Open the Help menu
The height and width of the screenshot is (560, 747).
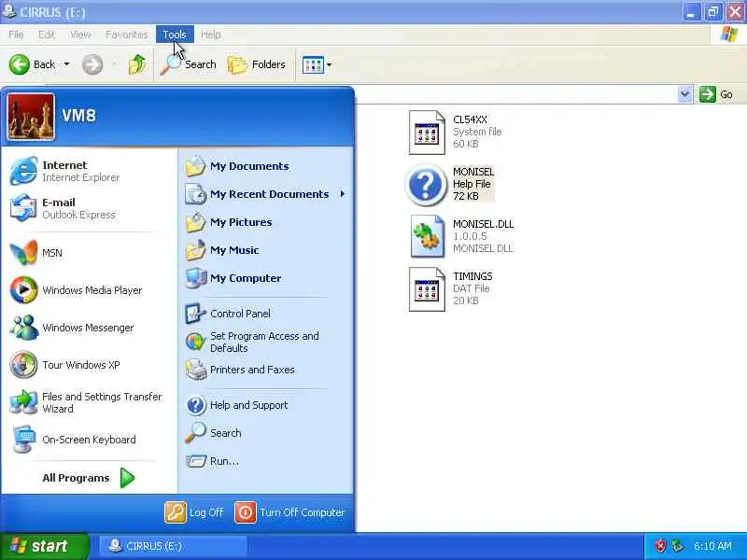211,35
